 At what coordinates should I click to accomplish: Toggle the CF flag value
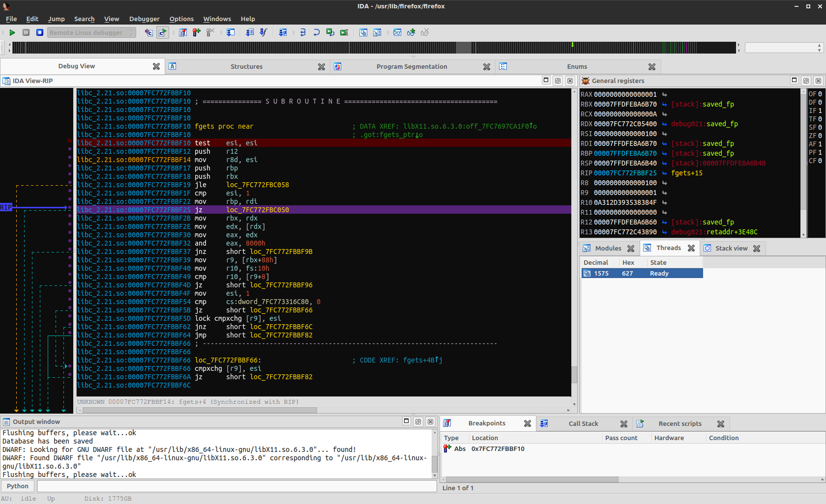[820, 161]
